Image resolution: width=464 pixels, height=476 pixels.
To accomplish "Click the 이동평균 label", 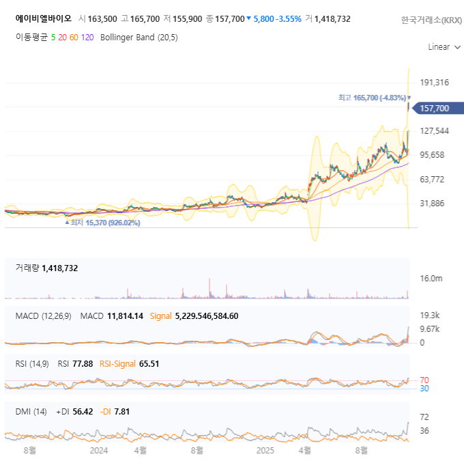I will click(31, 37).
